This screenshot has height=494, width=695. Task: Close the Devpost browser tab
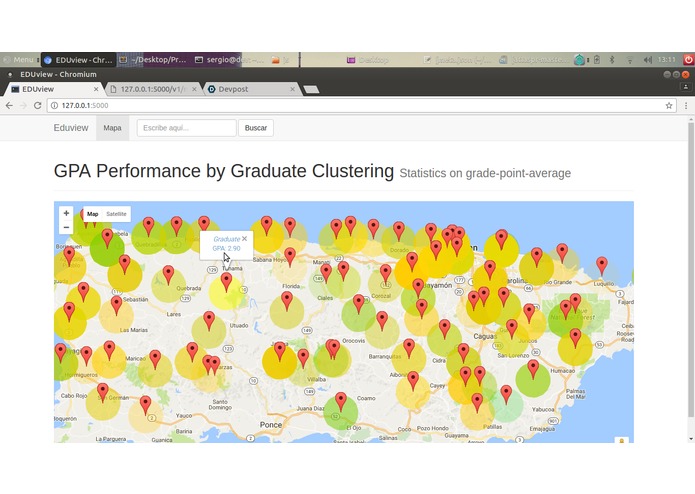[x=292, y=89]
